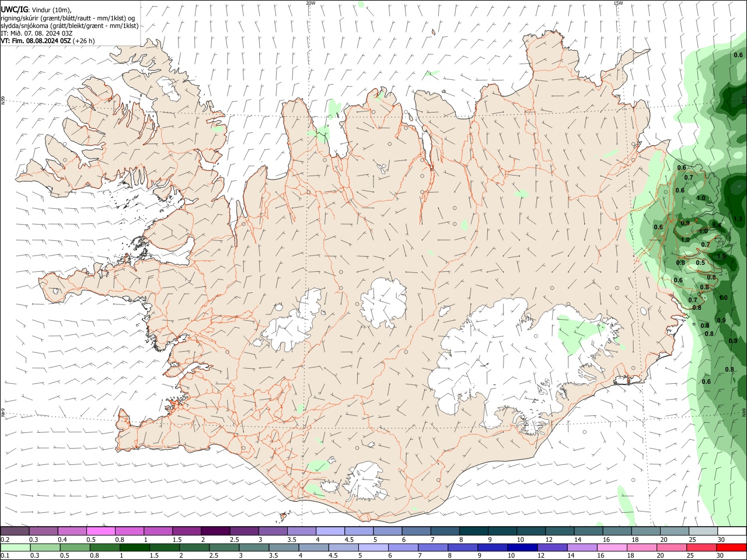The image size is (747, 560).
Task: Click the 0.2 swatch in top legend row
Action: pyautogui.click(x=15, y=531)
